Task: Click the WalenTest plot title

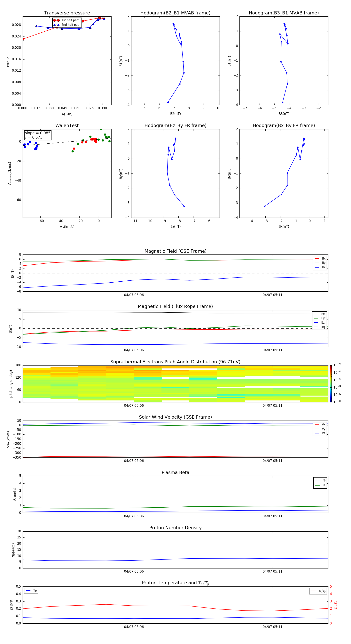Action: (x=67, y=125)
